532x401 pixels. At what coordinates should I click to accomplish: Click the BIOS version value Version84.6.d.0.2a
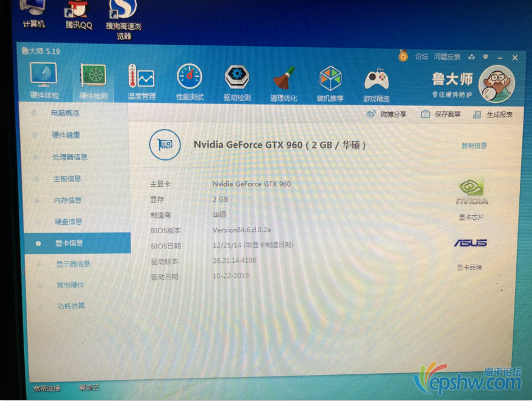241,230
